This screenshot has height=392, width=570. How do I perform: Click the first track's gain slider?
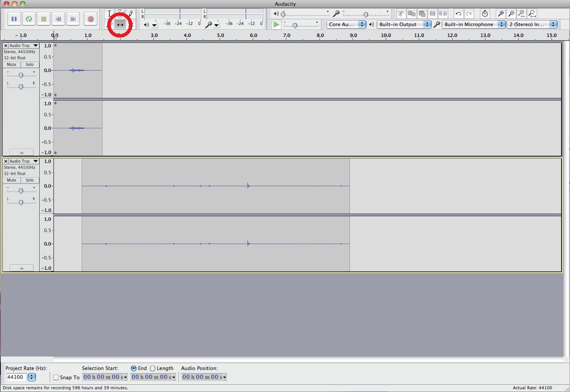tap(21, 75)
